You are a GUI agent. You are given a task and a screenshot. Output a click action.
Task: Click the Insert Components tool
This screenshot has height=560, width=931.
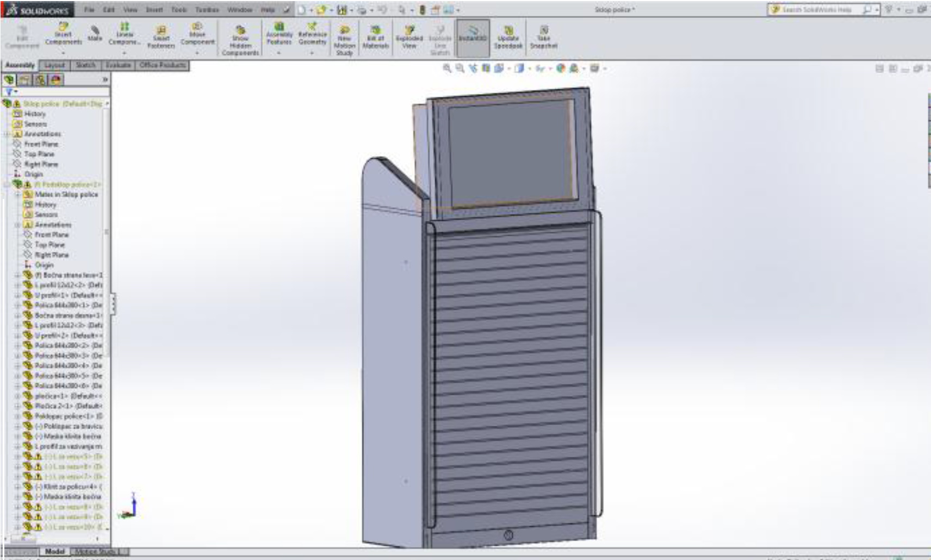tap(63, 34)
